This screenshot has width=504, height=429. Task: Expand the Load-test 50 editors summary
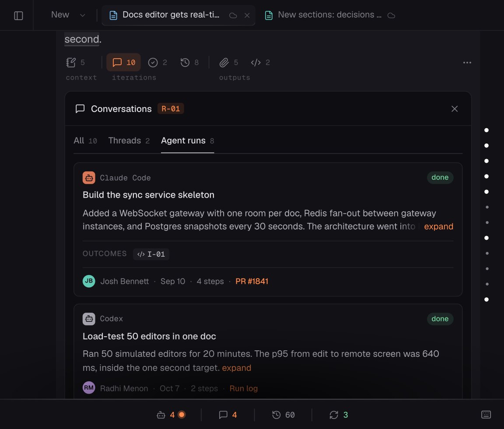tap(236, 368)
